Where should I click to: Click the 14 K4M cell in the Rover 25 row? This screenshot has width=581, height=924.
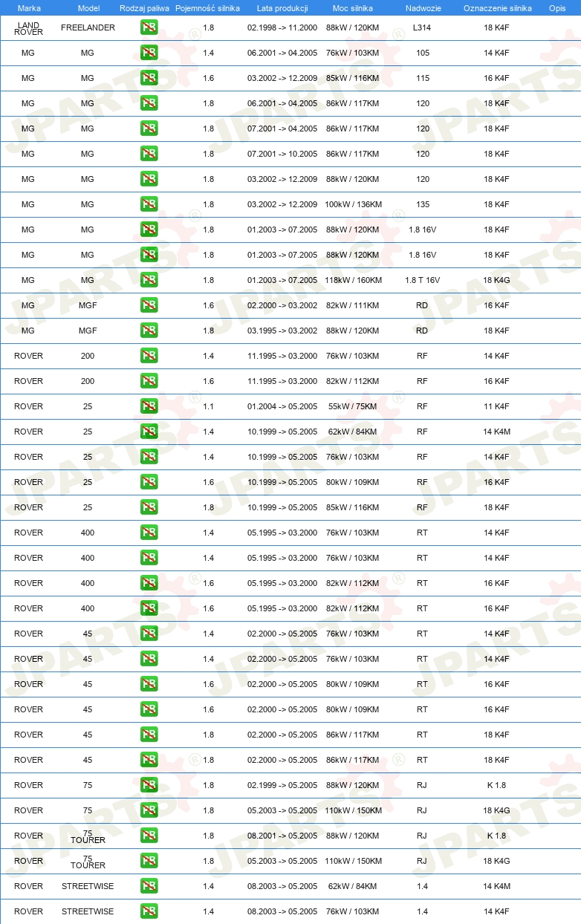coord(496,432)
